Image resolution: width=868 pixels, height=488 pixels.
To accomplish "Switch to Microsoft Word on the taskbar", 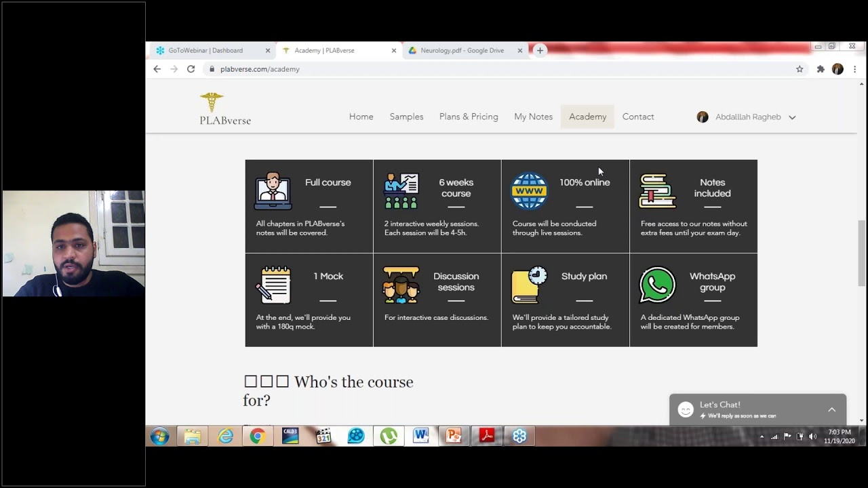I will pos(421,436).
